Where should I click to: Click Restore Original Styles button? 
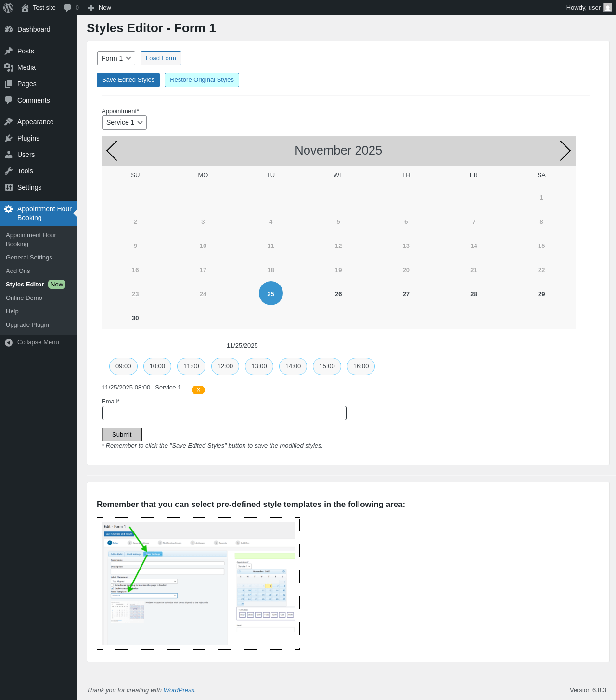[202, 80]
